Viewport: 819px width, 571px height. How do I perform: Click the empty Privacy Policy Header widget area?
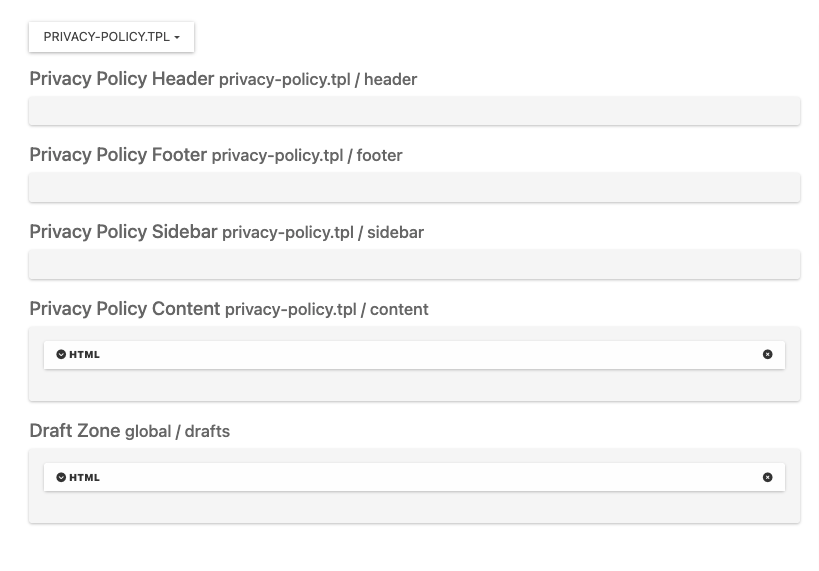414,111
